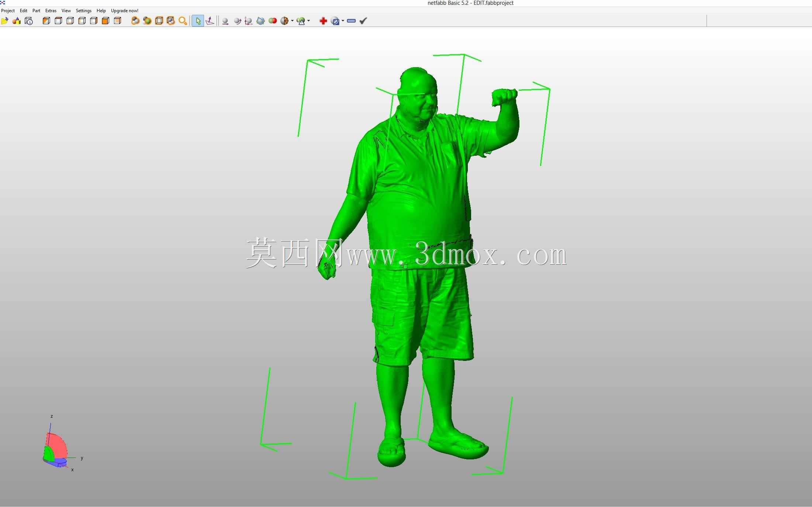Open the Part menu
Image resolution: width=812 pixels, height=507 pixels.
click(x=36, y=11)
